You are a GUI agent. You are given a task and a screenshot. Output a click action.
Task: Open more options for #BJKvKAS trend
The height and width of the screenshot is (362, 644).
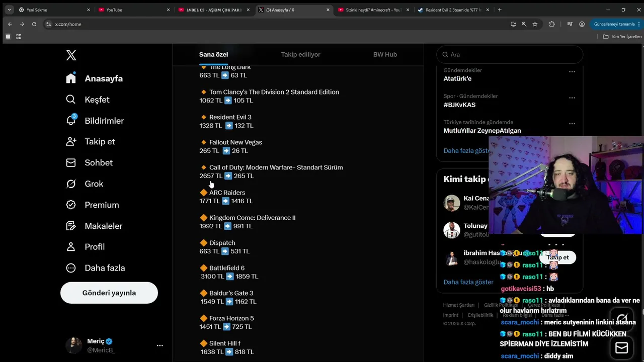[x=572, y=98]
